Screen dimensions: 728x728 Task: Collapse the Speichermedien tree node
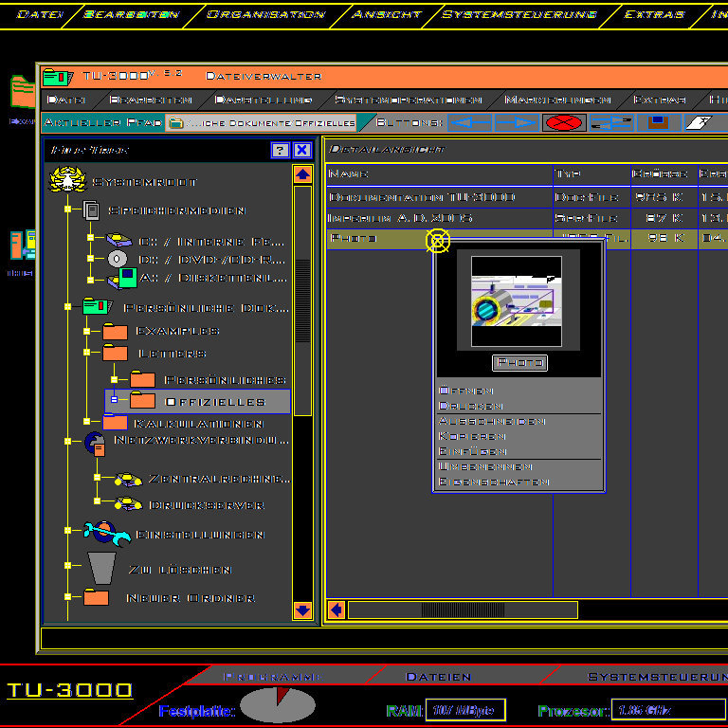(x=67, y=210)
